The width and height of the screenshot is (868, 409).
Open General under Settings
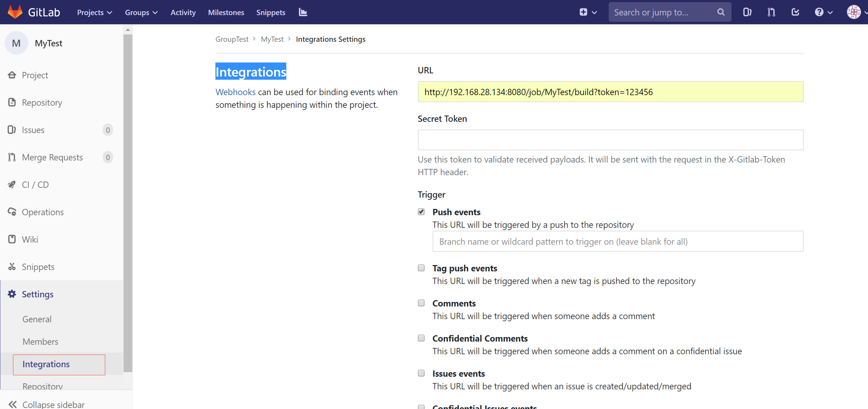[x=37, y=319]
